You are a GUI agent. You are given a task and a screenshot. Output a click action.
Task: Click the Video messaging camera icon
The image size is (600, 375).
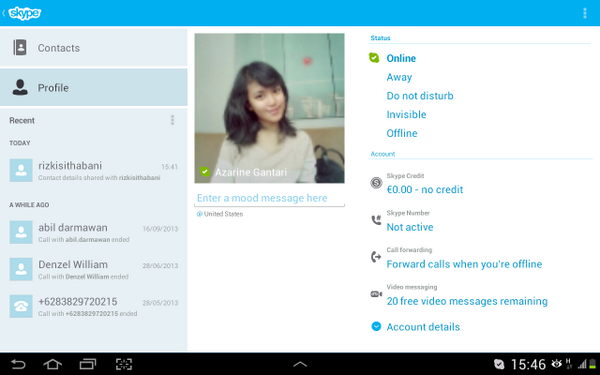point(376,294)
